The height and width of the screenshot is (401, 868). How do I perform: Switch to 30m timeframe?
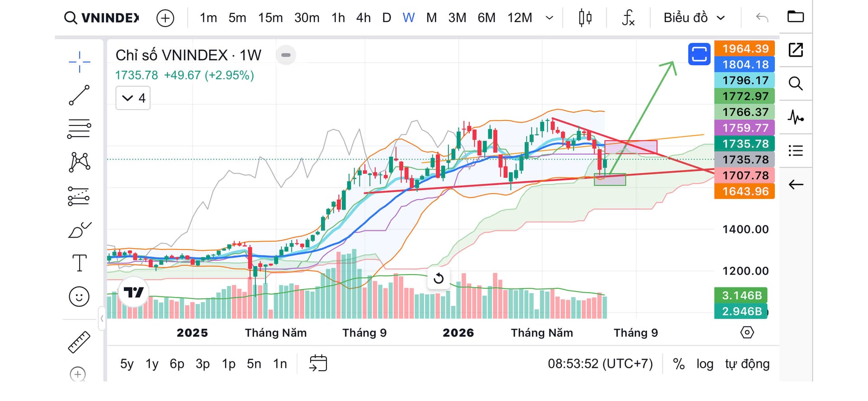click(307, 18)
